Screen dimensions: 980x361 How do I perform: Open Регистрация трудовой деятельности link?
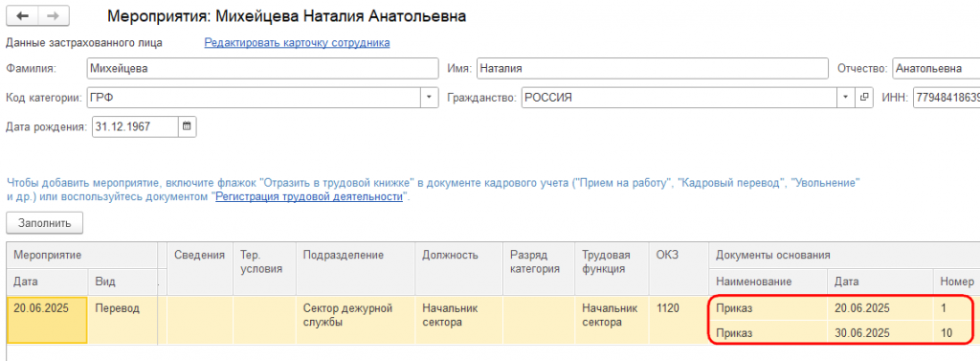coord(309,196)
